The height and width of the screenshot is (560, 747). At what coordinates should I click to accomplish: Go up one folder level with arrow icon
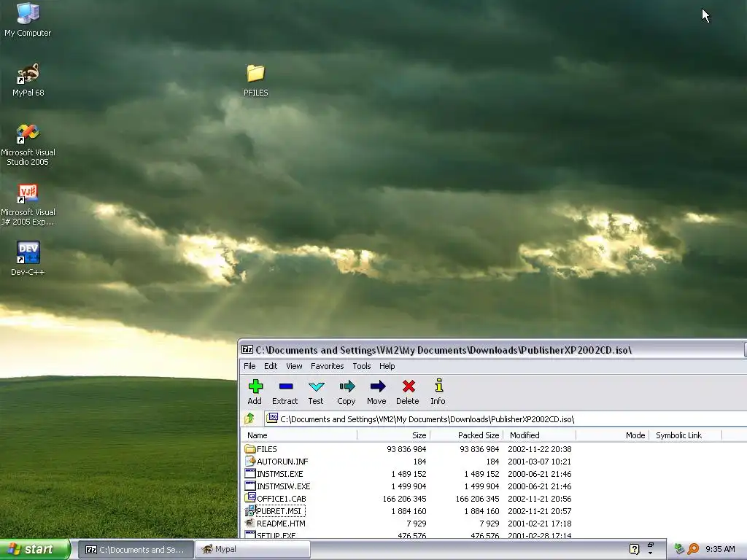249,419
